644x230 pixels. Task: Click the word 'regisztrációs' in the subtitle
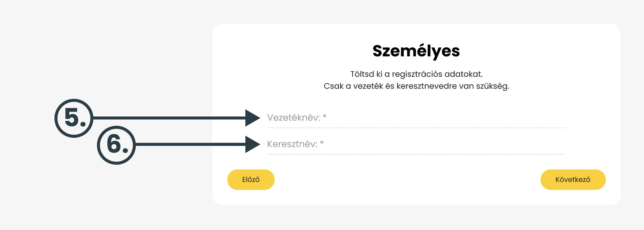tap(417, 74)
